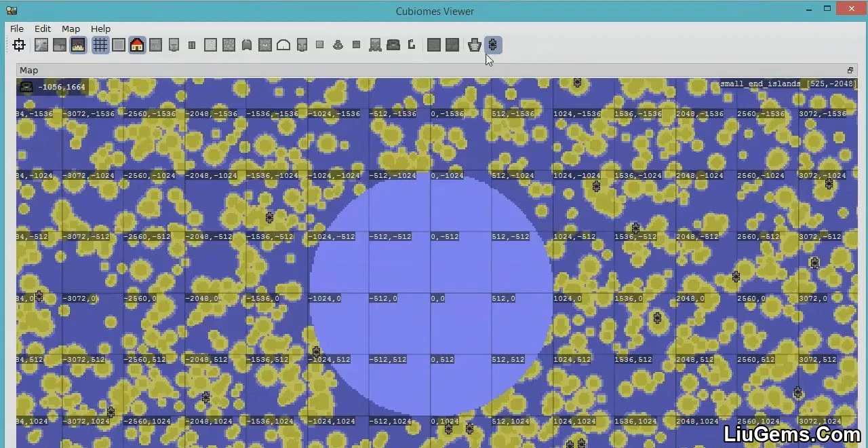Screen dimensions: 868x448
Task: Click the crosshair go-to-position icon
Action: pyautogui.click(x=19, y=45)
